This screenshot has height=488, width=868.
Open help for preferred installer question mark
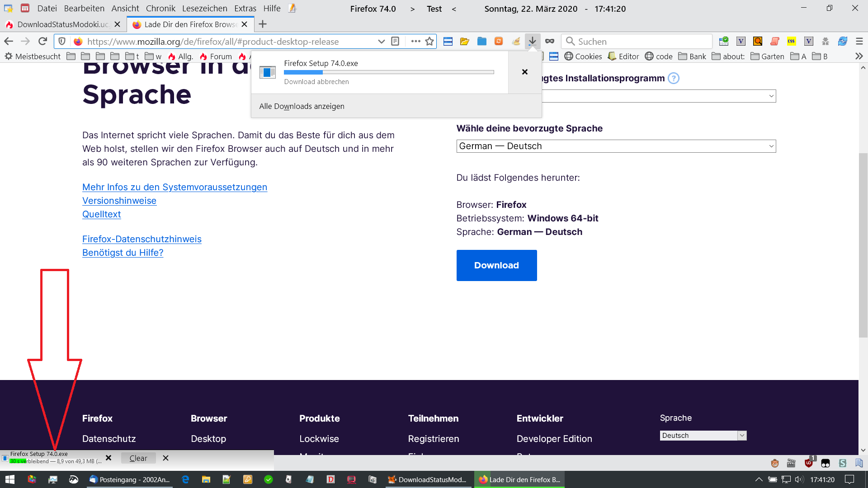coord(673,78)
